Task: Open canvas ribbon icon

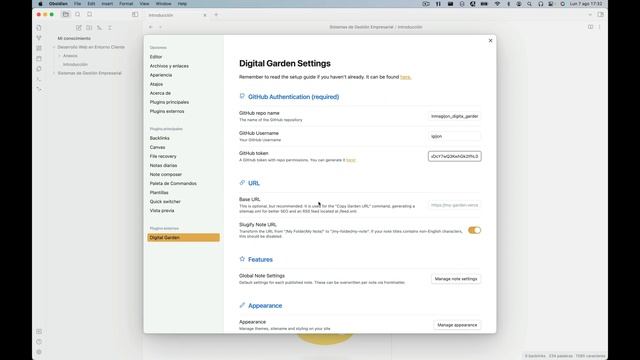Action: (39, 48)
